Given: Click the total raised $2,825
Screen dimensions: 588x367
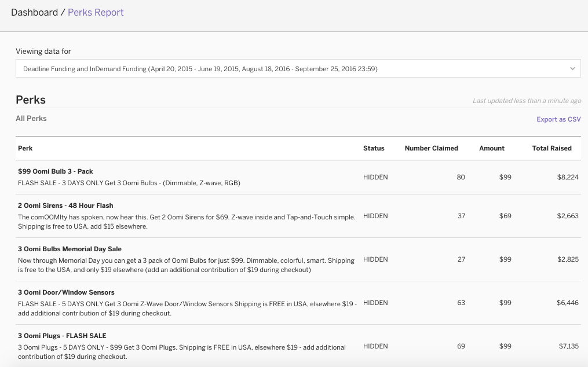Looking at the screenshot, I should 568,259.
